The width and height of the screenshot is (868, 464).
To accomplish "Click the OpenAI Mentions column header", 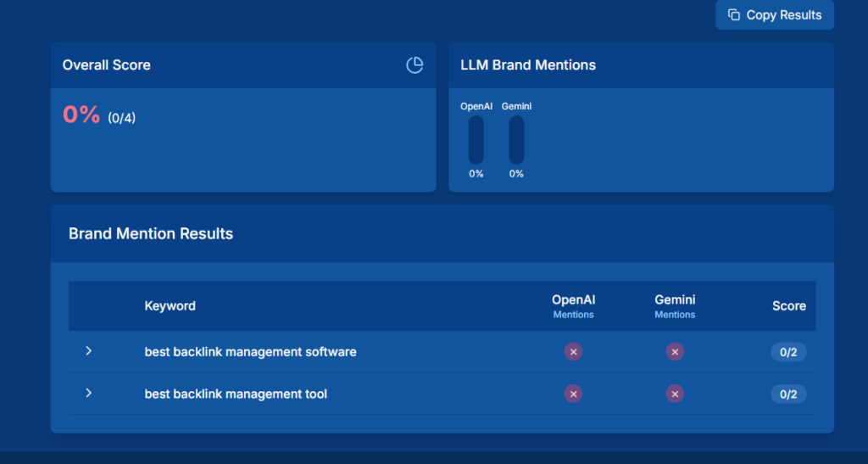I will [x=573, y=306].
